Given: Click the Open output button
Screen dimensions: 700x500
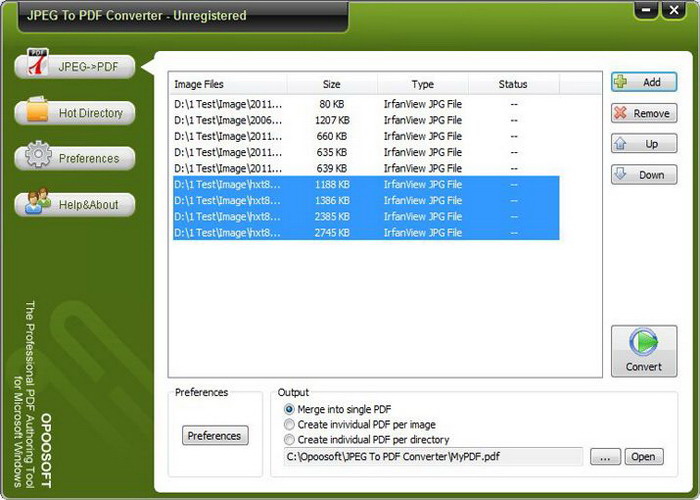Looking at the screenshot, I should pyautogui.click(x=644, y=457).
